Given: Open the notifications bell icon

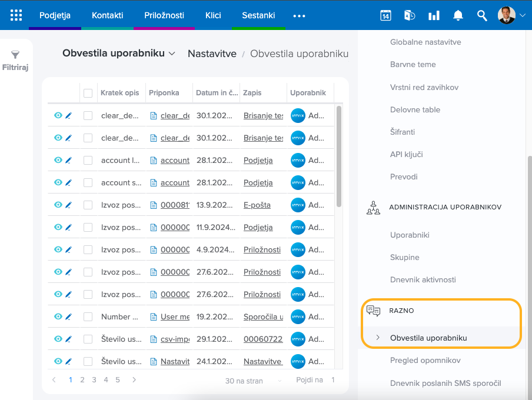Looking at the screenshot, I should click(x=458, y=16).
